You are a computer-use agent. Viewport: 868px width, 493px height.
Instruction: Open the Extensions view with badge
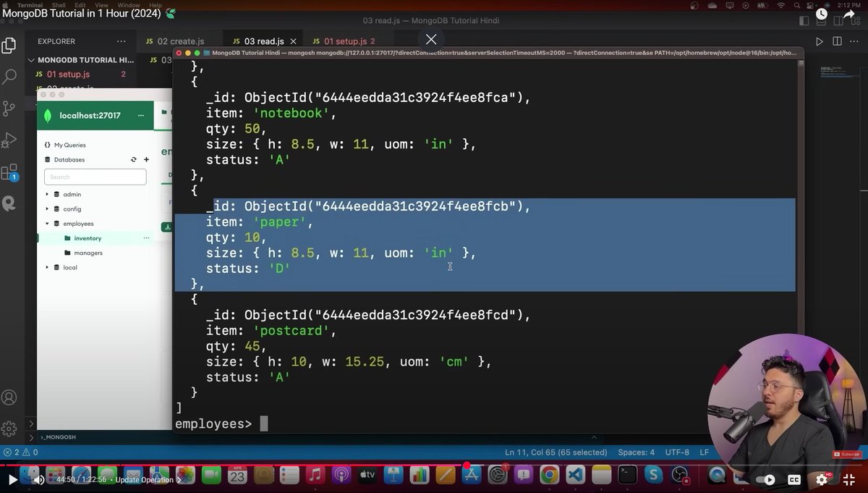[x=9, y=172]
